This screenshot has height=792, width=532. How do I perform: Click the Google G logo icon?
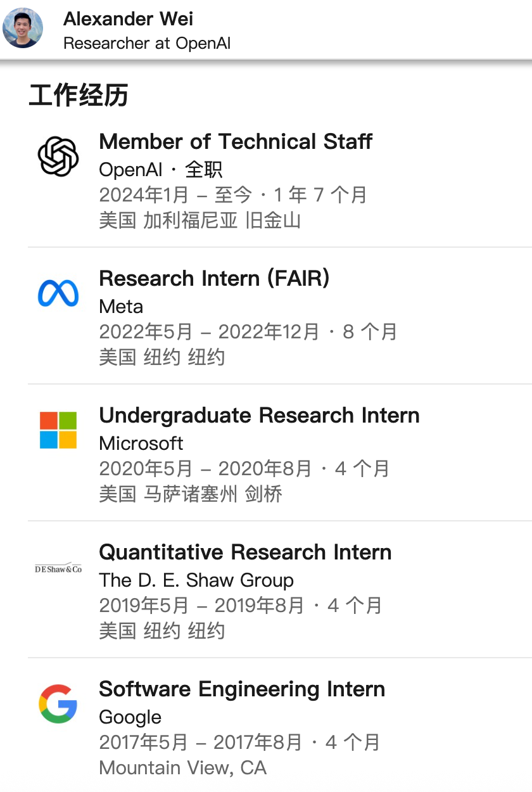(x=58, y=704)
